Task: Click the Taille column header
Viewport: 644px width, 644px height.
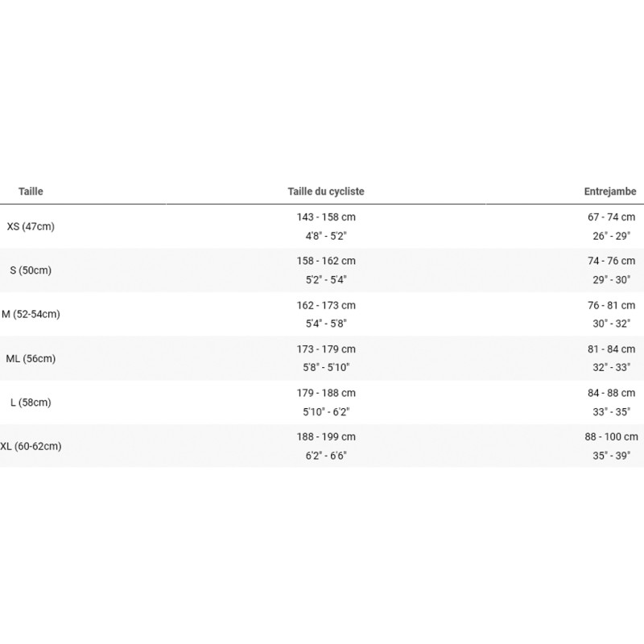Action: (x=31, y=192)
